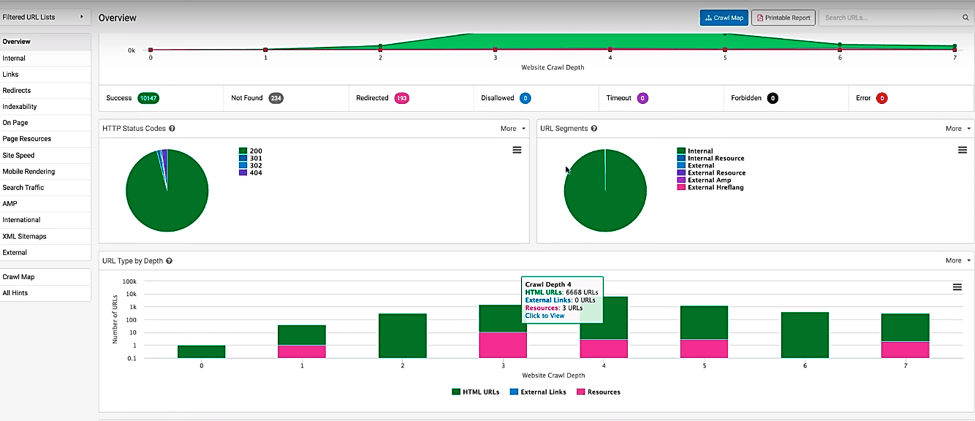
Task: Toggle the 200 legend entry
Action: point(251,151)
